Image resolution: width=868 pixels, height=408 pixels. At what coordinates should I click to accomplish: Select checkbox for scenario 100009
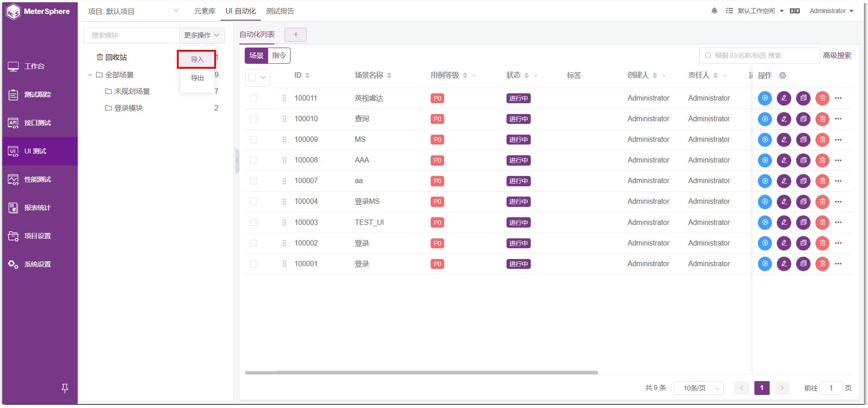(254, 140)
